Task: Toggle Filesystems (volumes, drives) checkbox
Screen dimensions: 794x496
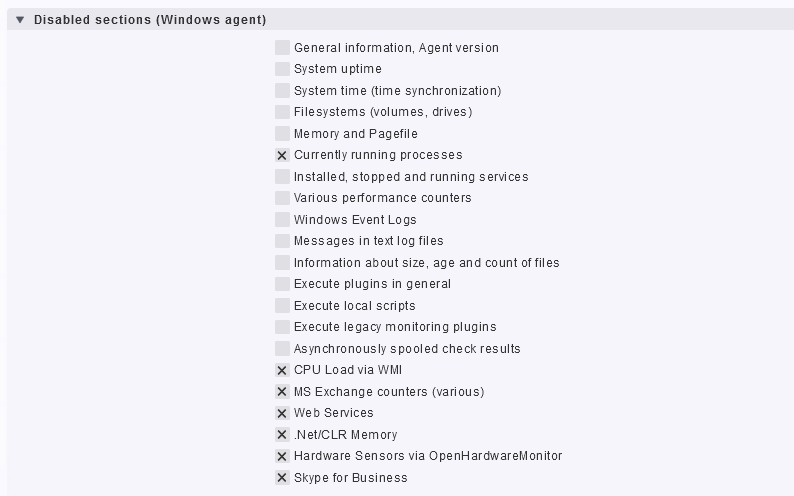Action: (282, 112)
